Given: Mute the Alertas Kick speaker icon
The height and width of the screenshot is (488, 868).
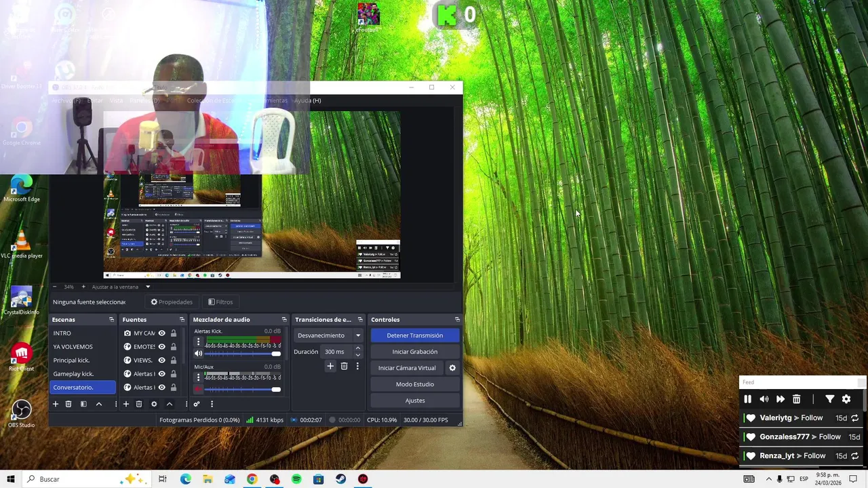Looking at the screenshot, I should [198, 353].
